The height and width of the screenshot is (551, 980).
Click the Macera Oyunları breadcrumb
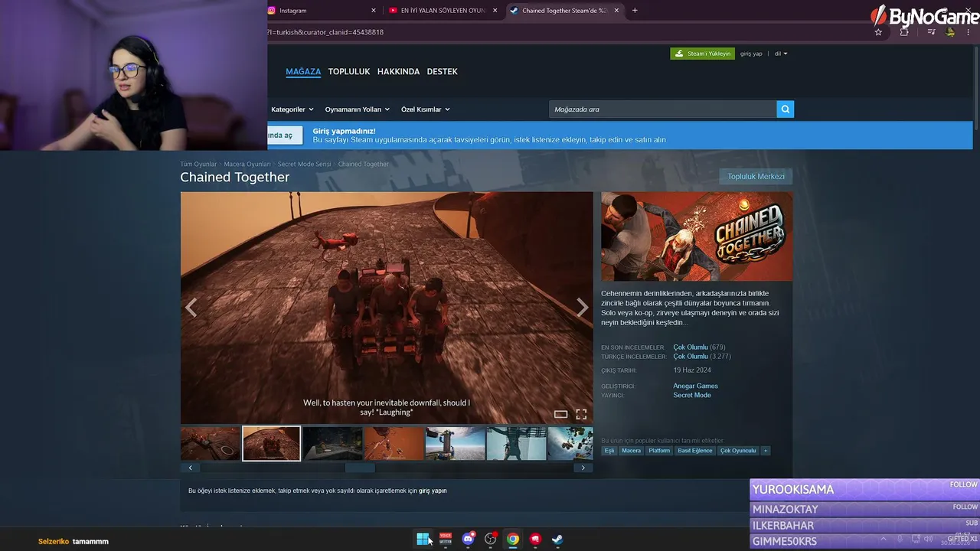[247, 165]
